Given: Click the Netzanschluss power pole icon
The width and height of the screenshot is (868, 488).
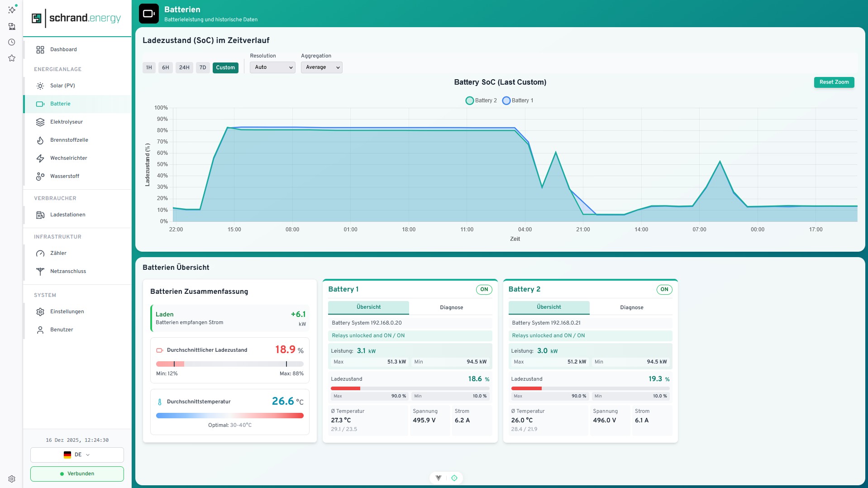Looking at the screenshot, I should 40,271.
